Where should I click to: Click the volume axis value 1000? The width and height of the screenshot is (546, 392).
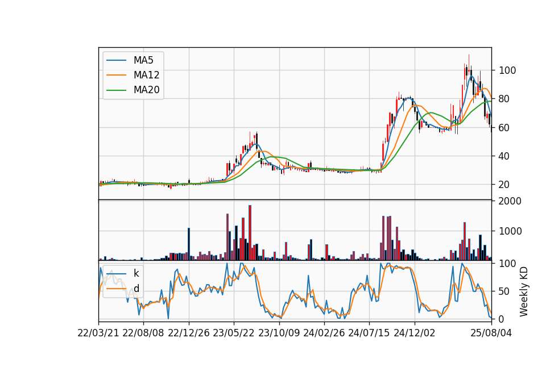click(x=510, y=231)
